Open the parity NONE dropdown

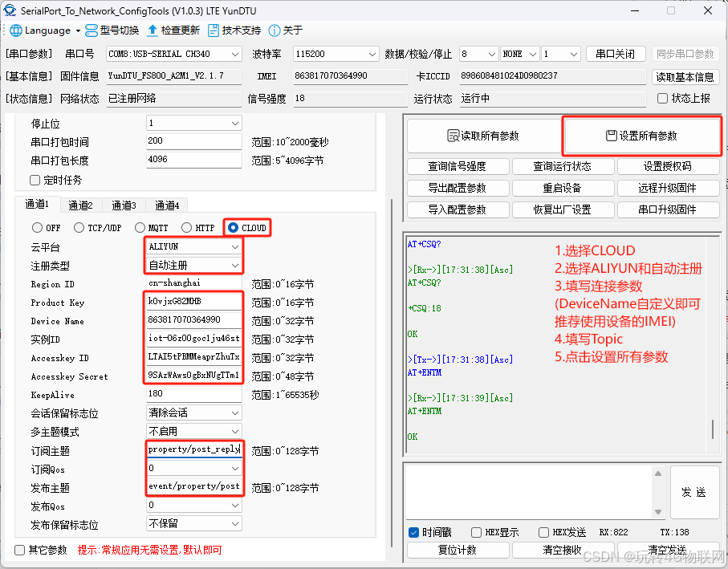tap(519, 55)
